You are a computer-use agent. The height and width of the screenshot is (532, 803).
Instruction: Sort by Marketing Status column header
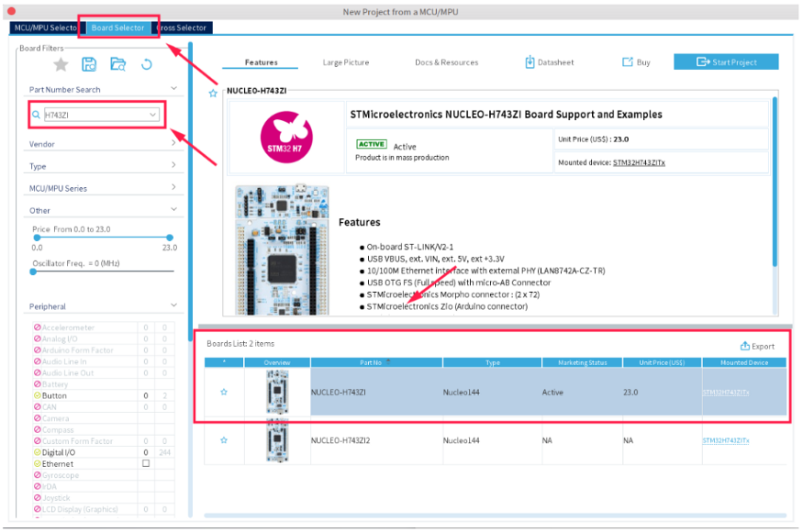click(582, 362)
